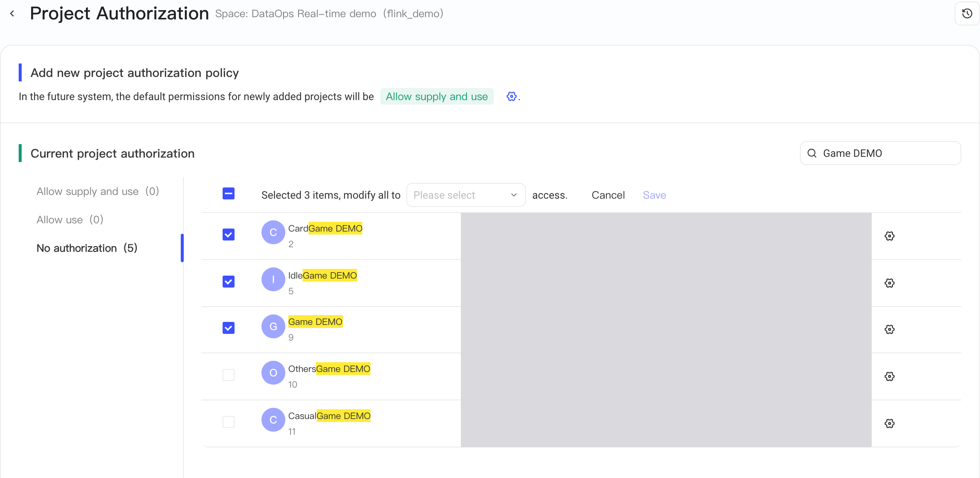Viewport: 980px width, 478px height.
Task: Select the No authorization tab
Action: click(87, 248)
